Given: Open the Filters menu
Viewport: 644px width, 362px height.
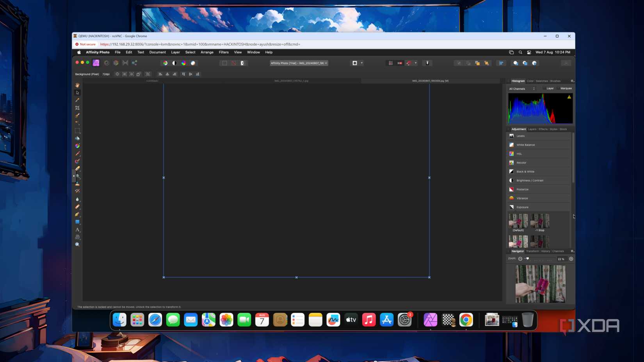Looking at the screenshot, I should (223, 52).
